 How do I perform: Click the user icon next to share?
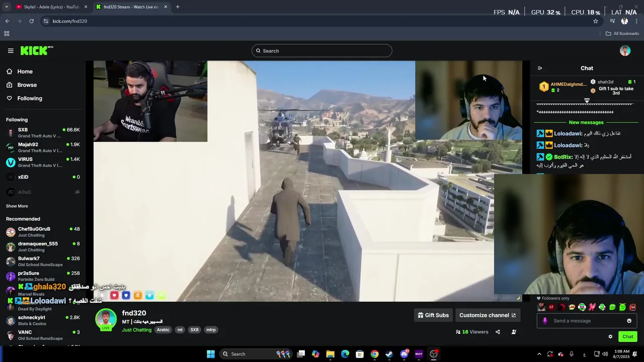514,332
